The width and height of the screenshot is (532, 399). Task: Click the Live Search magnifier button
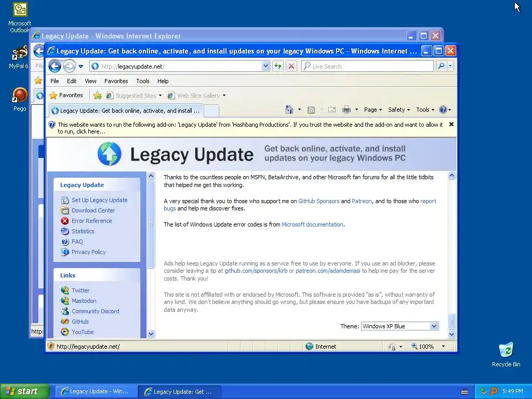[441, 66]
